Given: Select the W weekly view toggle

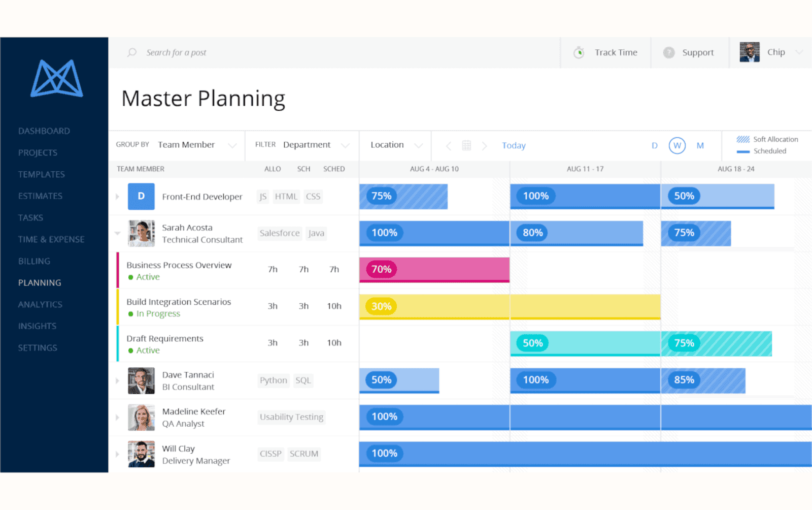Looking at the screenshot, I should [677, 146].
